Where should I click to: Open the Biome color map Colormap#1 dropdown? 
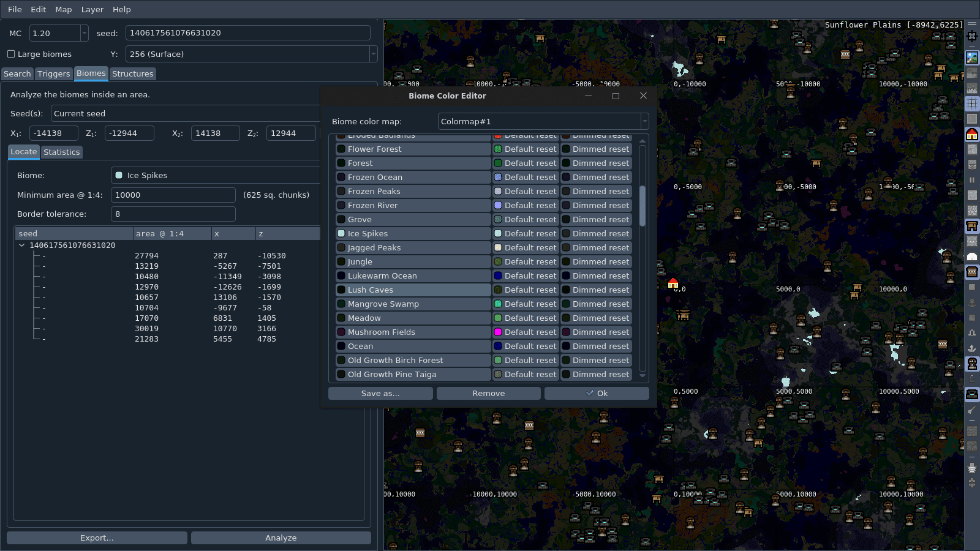543,121
